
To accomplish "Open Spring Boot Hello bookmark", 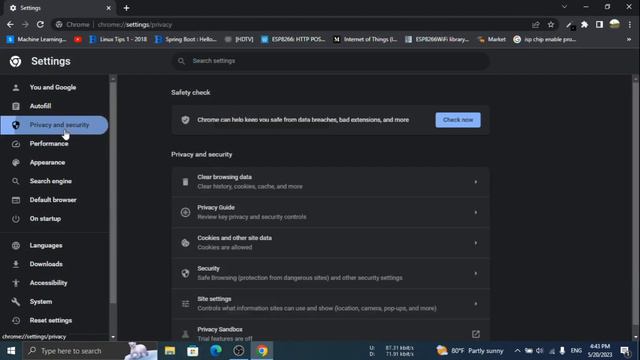I will tap(186, 39).
